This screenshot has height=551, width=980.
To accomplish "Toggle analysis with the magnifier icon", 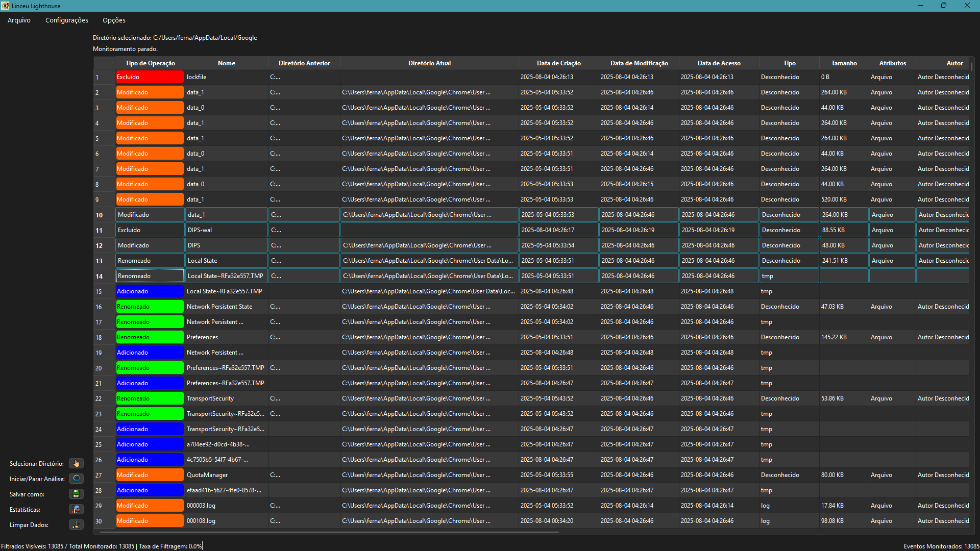I will (x=76, y=479).
